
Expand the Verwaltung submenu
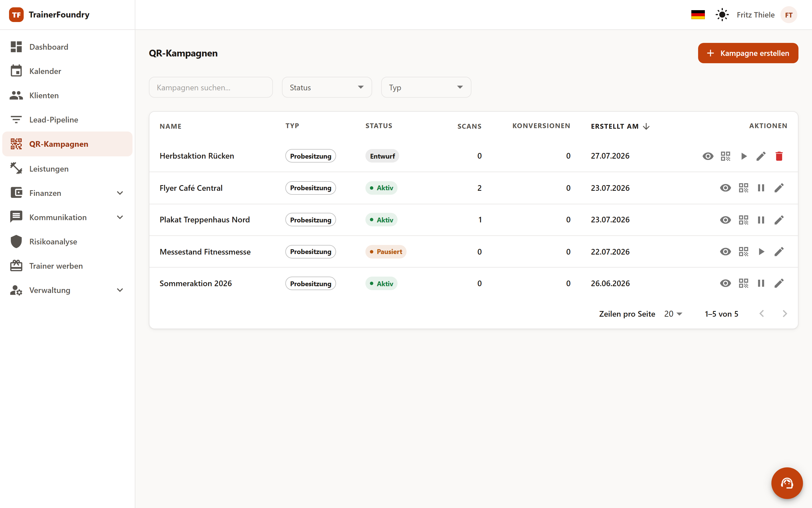[120, 290]
